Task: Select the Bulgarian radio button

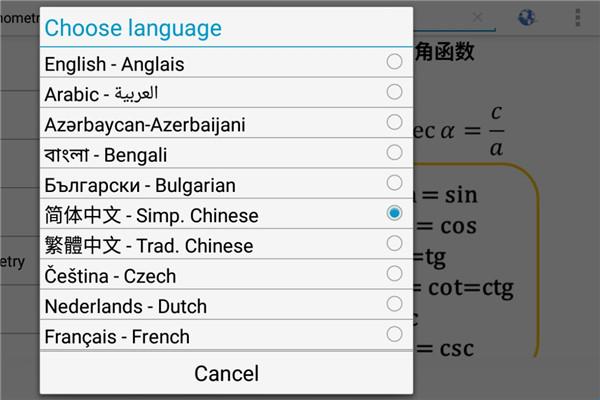Action: coord(394,183)
